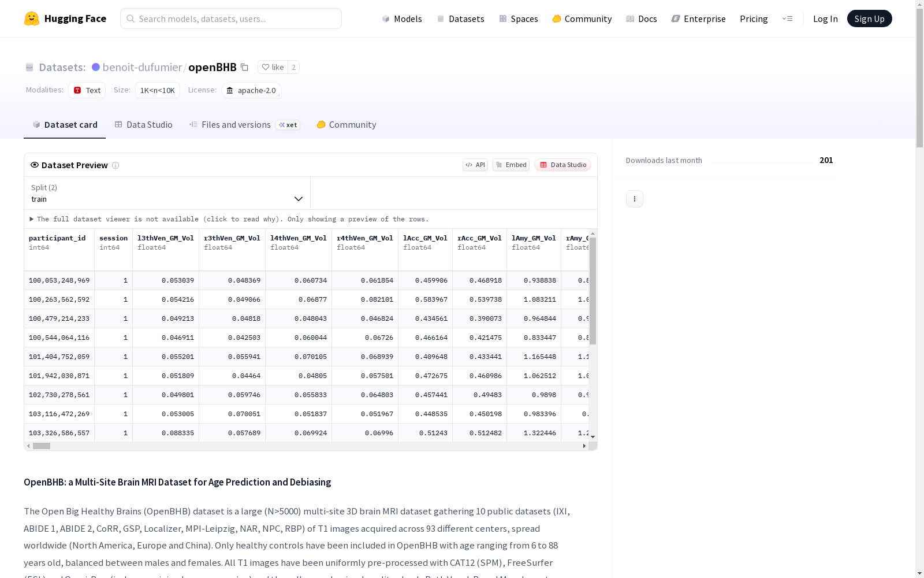Image resolution: width=924 pixels, height=578 pixels.
Task: Click the magnifier search icon
Action: click(131, 18)
